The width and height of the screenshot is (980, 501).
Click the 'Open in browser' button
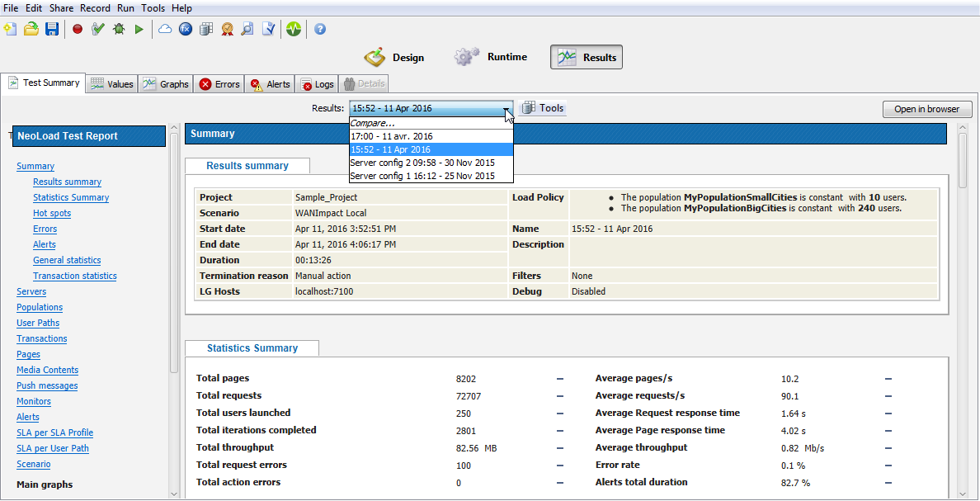(926, 109)
